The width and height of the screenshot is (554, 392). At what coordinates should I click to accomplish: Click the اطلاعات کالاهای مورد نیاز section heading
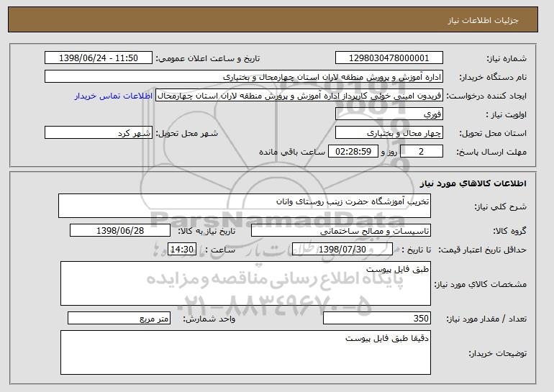point(473,183)
